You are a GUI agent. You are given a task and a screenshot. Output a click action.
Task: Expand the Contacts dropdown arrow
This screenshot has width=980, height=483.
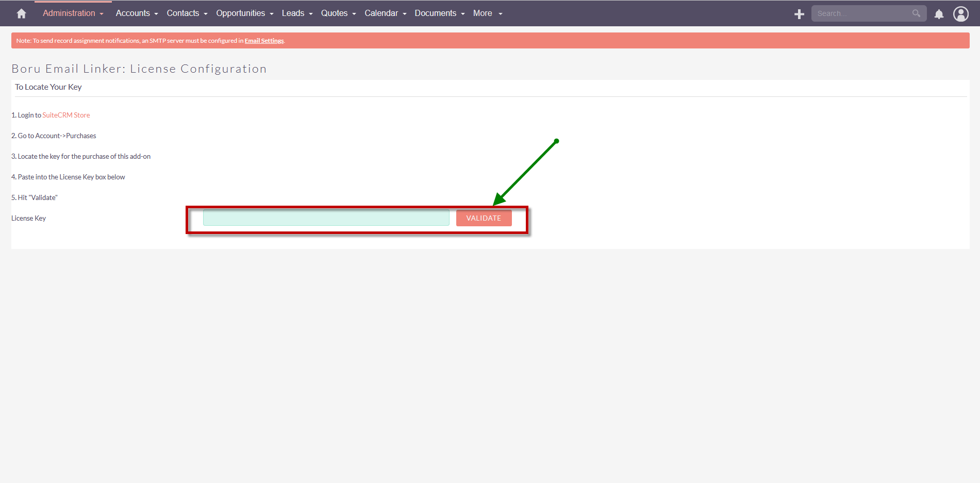[206, 14]
